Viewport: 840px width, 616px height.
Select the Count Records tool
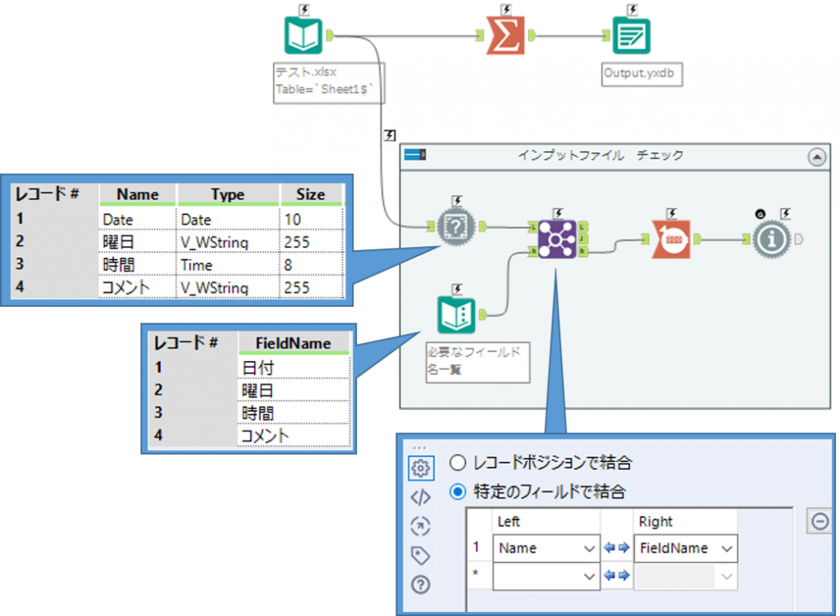point(671,239)
